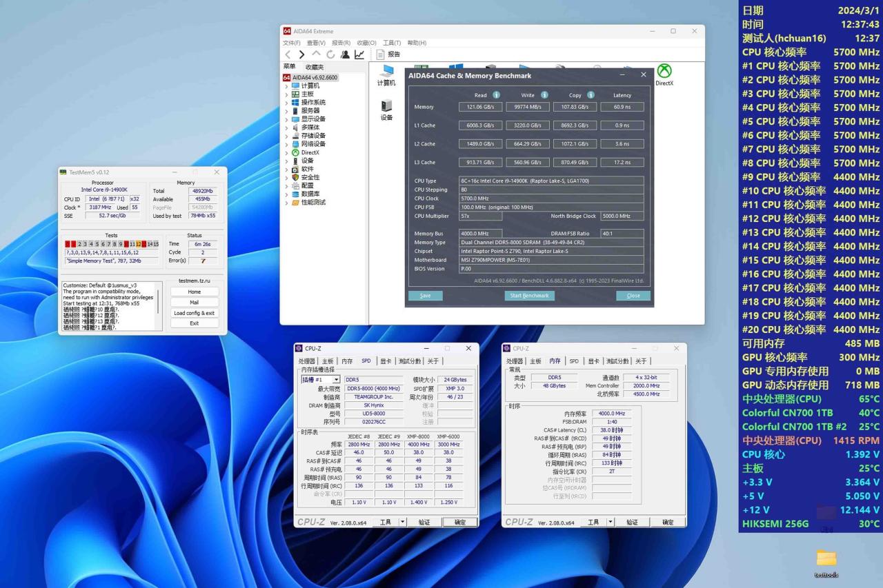This screenshot has height=588, width=883.
Task: Select the 配置 icon in the tree
Action: 296,185
